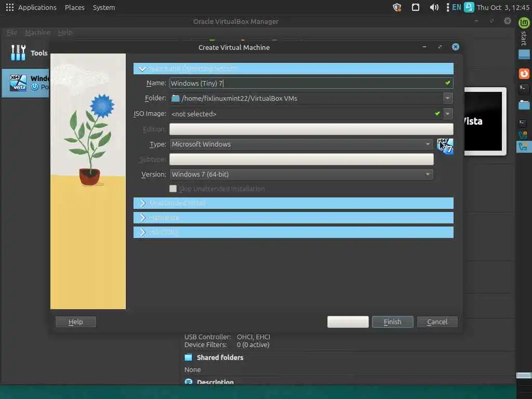Open the Version dropdown showing Windows 7 (64-bit)
The width and height of the screenshot is (532, 399).
click(301, 174)
